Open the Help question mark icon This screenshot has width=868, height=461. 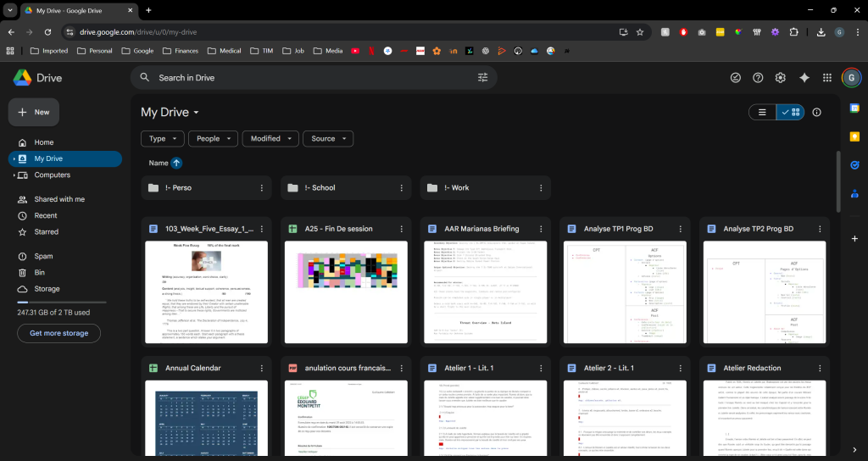758,78
